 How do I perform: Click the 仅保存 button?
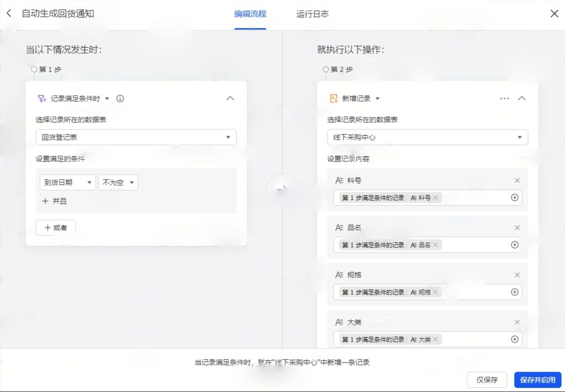(487, 380)
